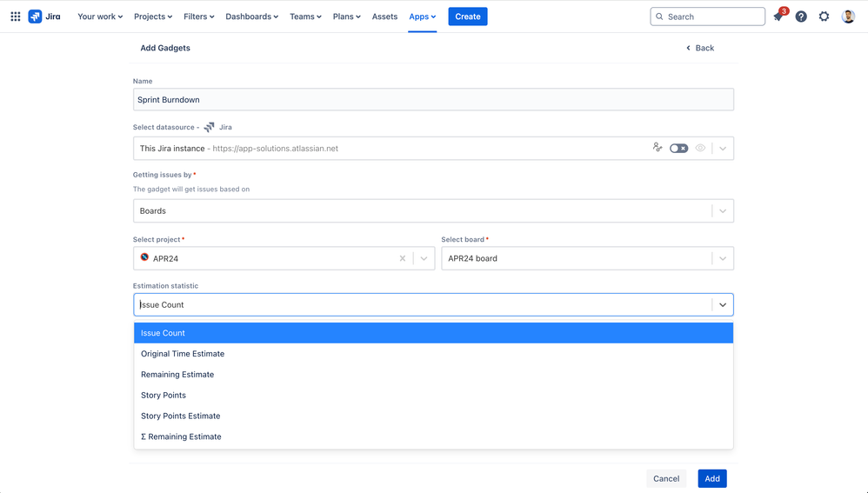Screen dimensions: 868x493
Task: Expand the datasource dropdown chevron
Action: [723, 149]
